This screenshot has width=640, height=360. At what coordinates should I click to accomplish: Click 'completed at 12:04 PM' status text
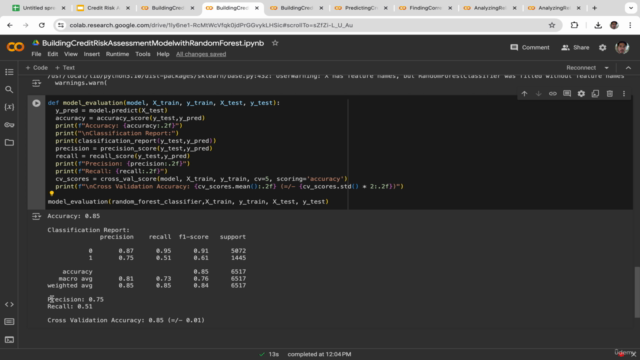pyautogui.click(x=319, y=354)
